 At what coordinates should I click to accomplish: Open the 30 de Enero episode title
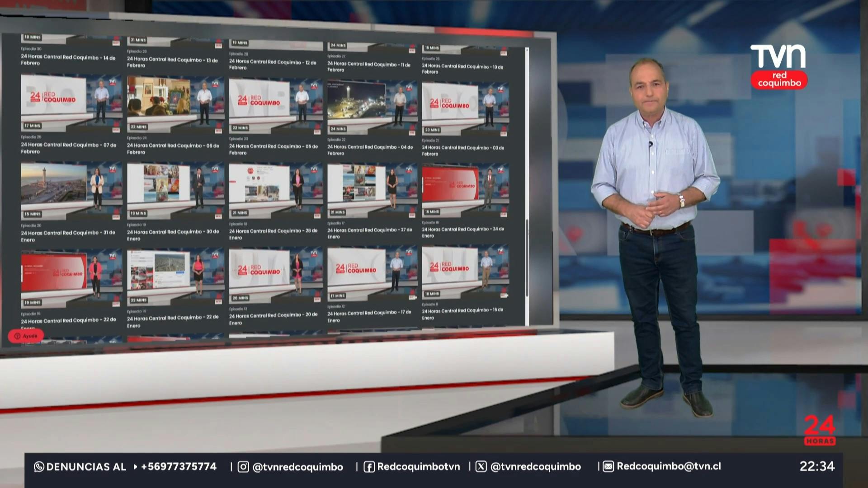coord(173,235)
